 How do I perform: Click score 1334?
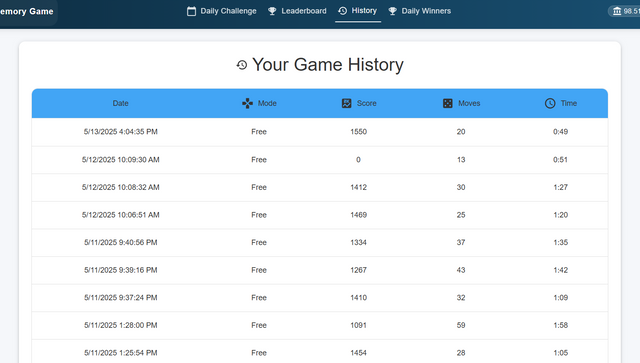[x=358, y=242]
